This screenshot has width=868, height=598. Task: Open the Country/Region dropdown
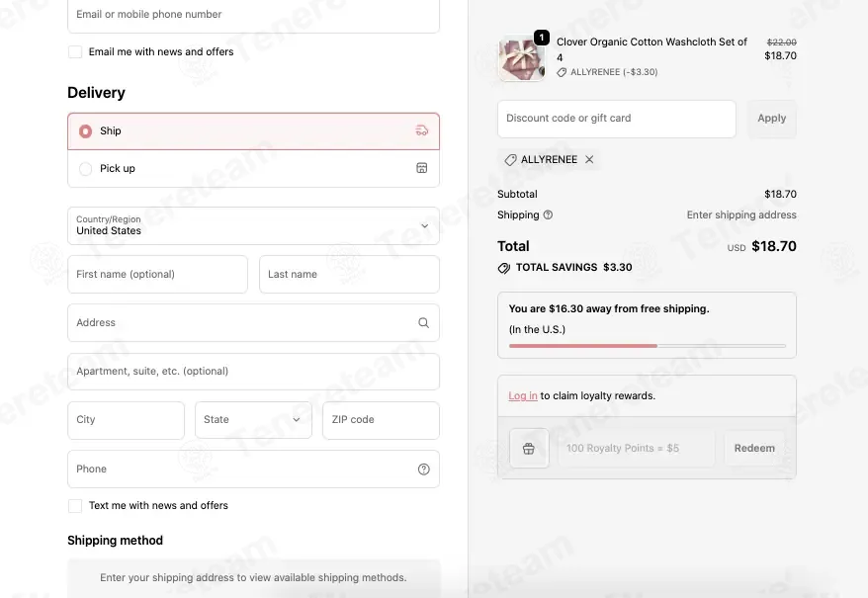click(x=253, y=226)
